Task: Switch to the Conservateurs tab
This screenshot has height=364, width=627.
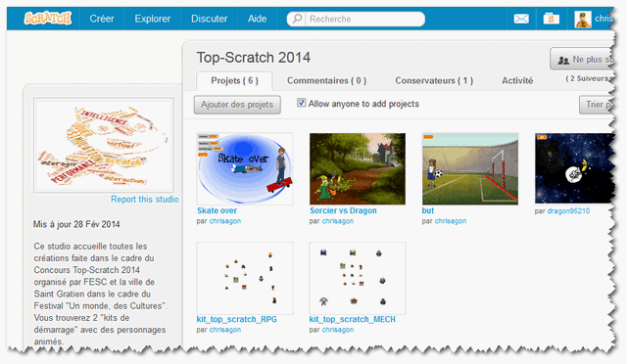Action: tap(434, 80)
